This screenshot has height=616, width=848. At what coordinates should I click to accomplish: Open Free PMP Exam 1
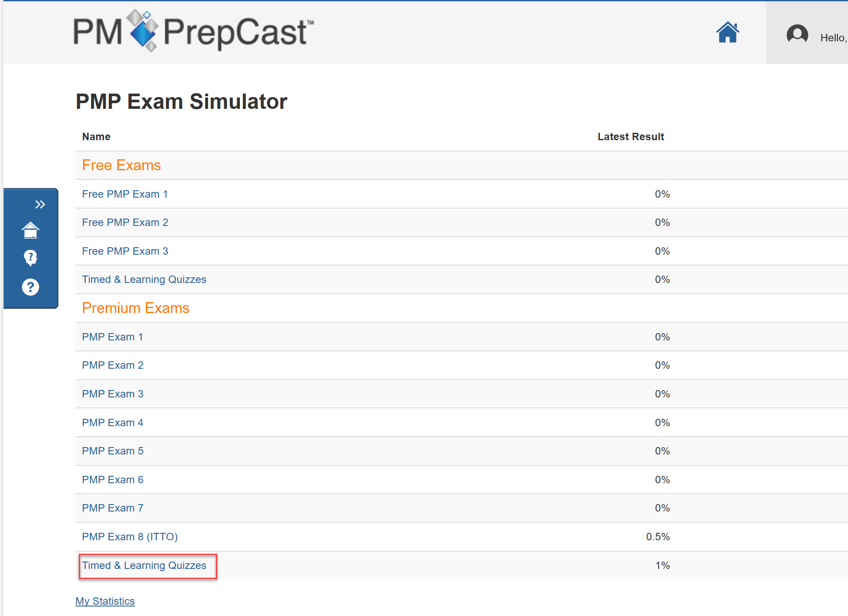tap(125, 194)
